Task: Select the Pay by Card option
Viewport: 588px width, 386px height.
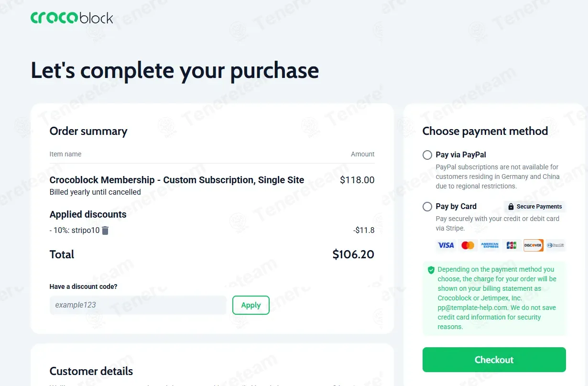Action: tap(427, 207)
